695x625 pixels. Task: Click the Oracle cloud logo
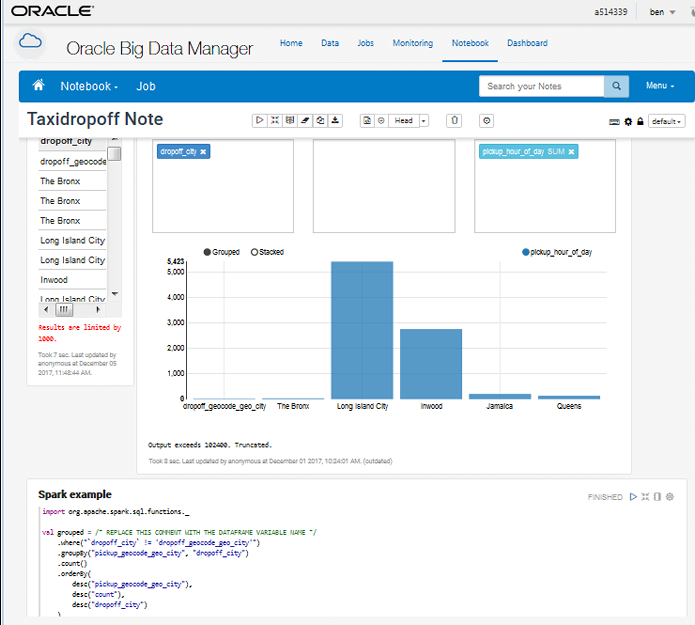[x=30, y=43]
